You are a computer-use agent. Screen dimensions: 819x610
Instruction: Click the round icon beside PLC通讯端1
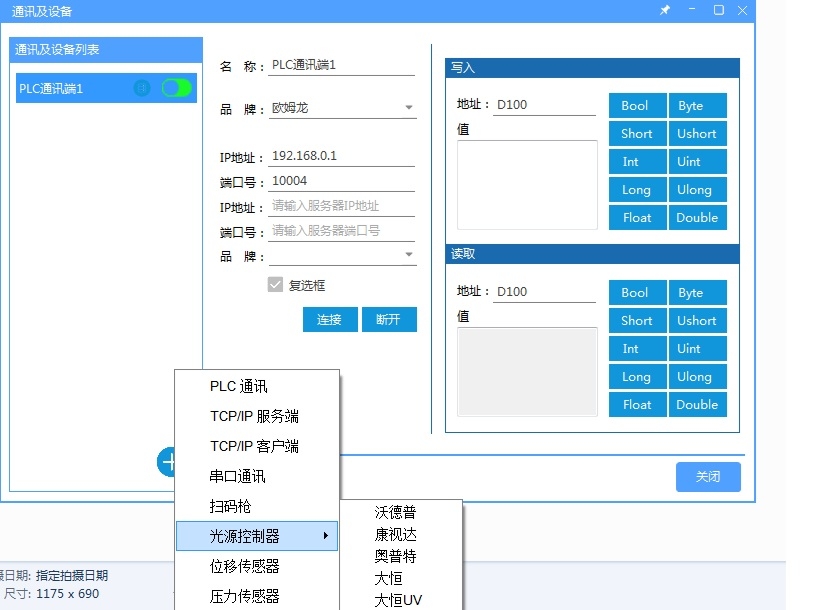pyautogui.click(x=142, y=88)
